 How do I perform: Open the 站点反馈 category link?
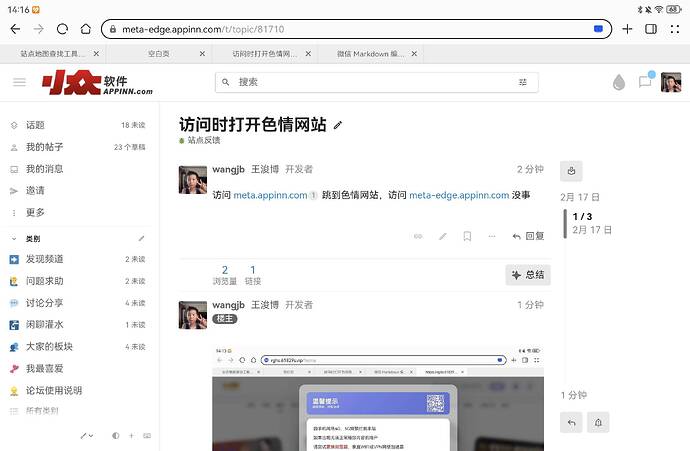click(200, 140)
